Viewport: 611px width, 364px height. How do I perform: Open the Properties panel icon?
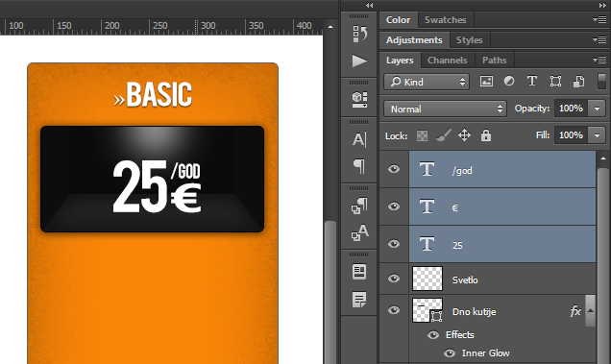coord(359,272)
